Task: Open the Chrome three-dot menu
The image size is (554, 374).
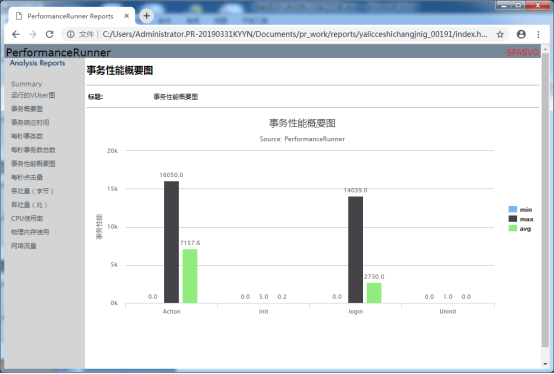Action: (x=538, y=34)
